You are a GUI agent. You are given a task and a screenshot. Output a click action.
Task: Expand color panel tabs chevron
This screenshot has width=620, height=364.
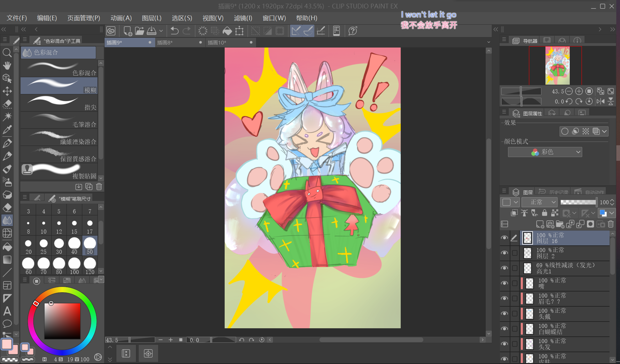click(x=101, y=280)
